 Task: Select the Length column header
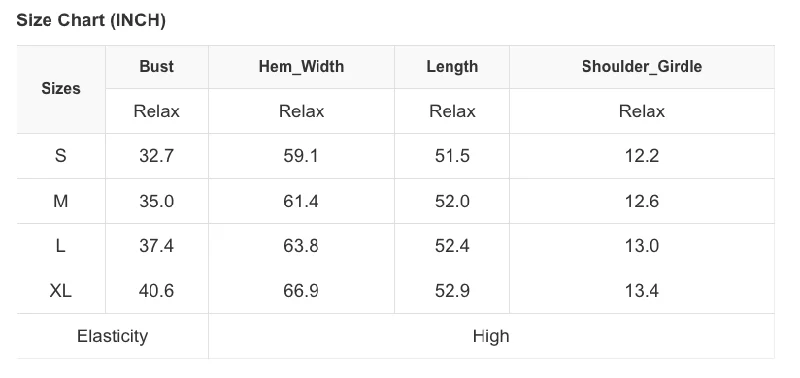point(452,67)
